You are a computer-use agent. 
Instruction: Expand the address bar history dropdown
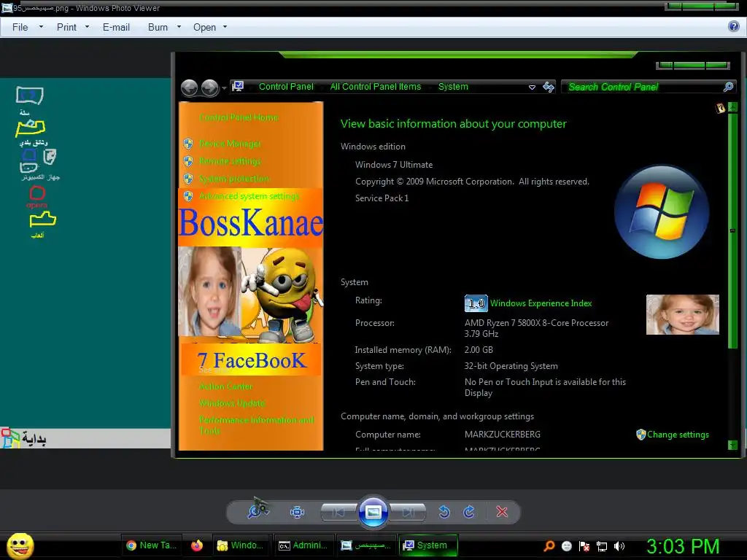click(532, 87)
